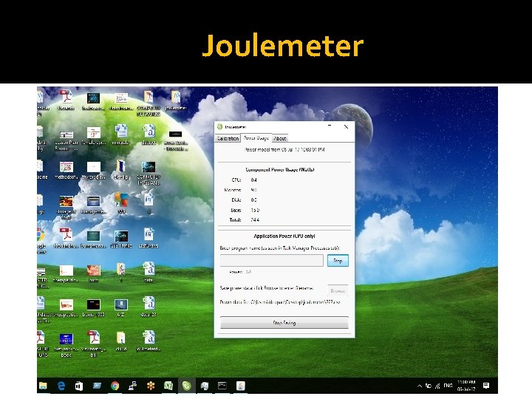
Task: Select the COMPUTER TABLES AN... desktop icon
Action: (x=149, y=173)
